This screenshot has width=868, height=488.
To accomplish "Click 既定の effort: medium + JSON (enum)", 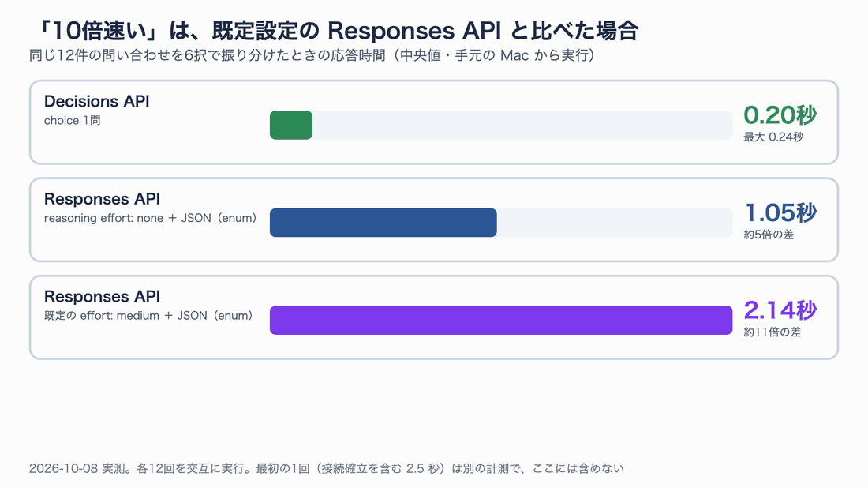I will (x=149, y=316).
